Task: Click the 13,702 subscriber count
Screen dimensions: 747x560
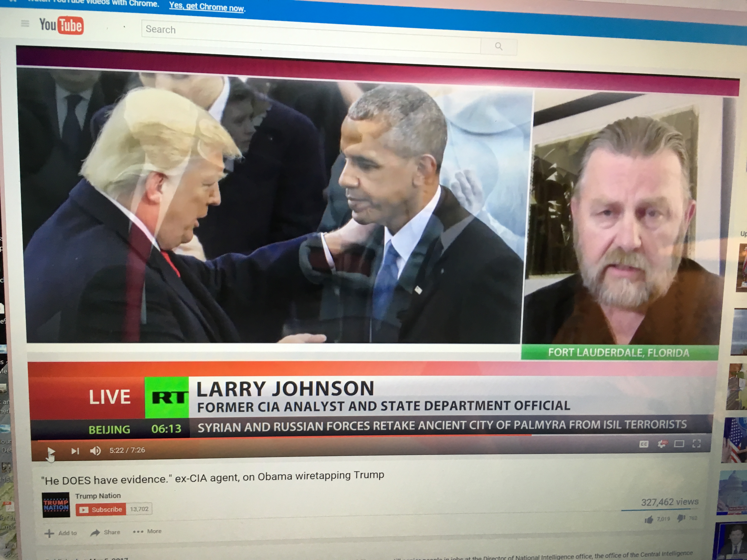Action: click(x=139, y=509)
